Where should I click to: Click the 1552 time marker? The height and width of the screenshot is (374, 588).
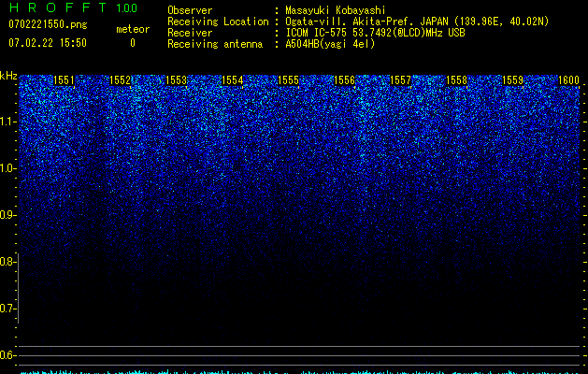pyautogui.click(x=120, y=80)
